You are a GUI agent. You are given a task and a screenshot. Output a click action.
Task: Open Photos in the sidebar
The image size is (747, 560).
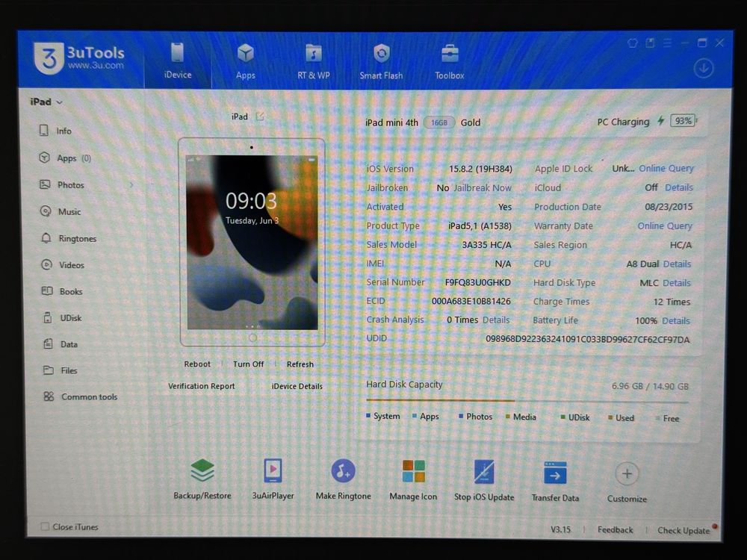[x=62, y=184]
